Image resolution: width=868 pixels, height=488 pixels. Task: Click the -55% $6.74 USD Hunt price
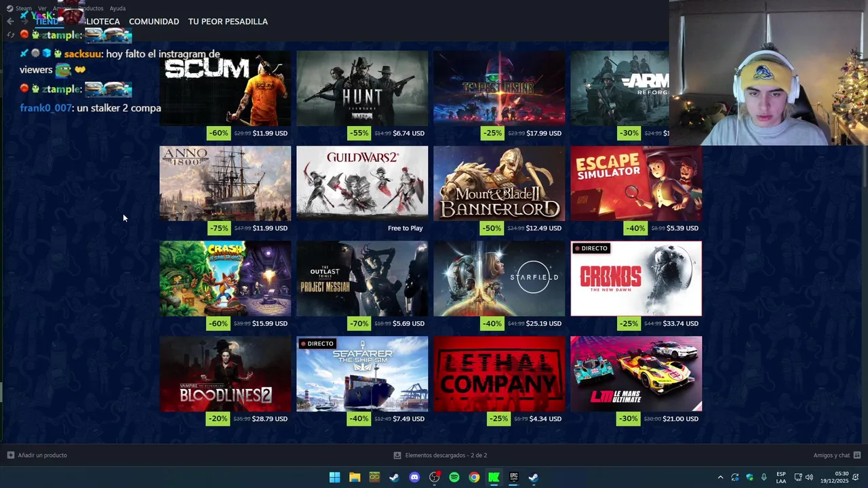point(387,133)
